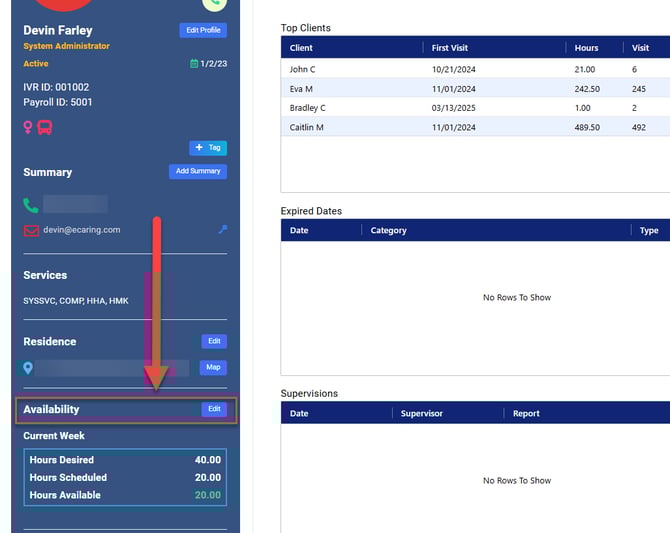Screen dimensions: 670x533
Task: Click the red envelope email icon
Action: coord(31,230)
